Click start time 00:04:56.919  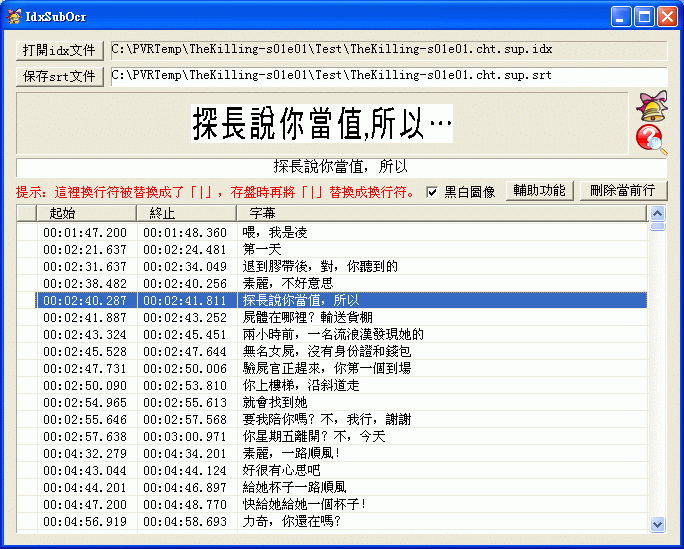point(85,522)
